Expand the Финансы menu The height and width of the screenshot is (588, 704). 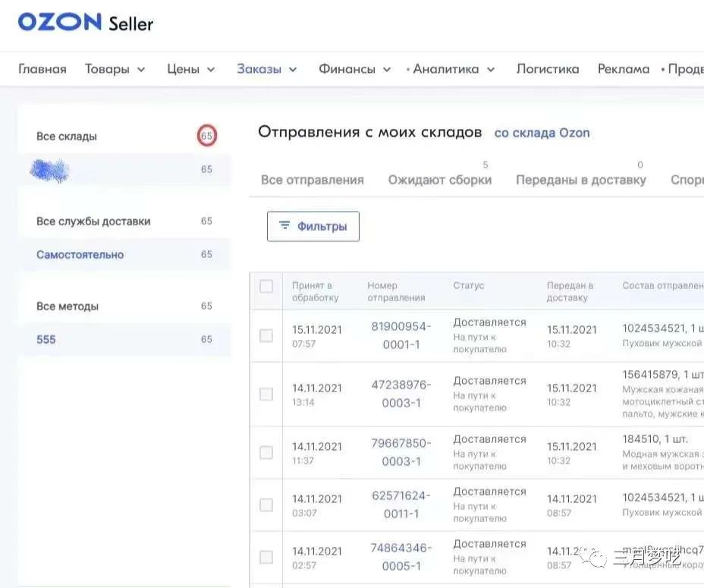pyautogui.click(x=354, y=69)
